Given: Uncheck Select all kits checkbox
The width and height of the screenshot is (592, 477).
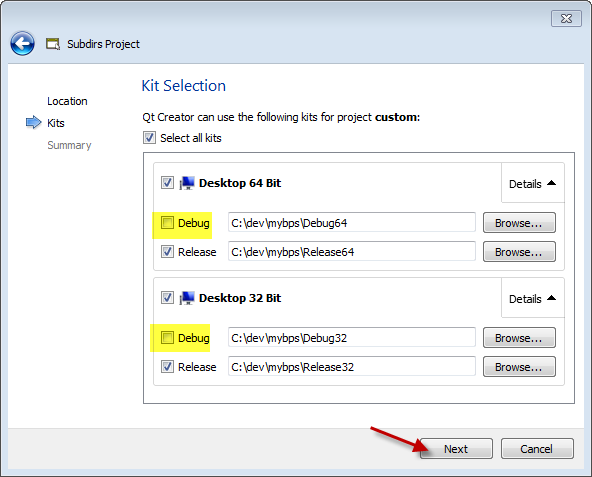Looking at the screenshot, I should click(150, 137).
